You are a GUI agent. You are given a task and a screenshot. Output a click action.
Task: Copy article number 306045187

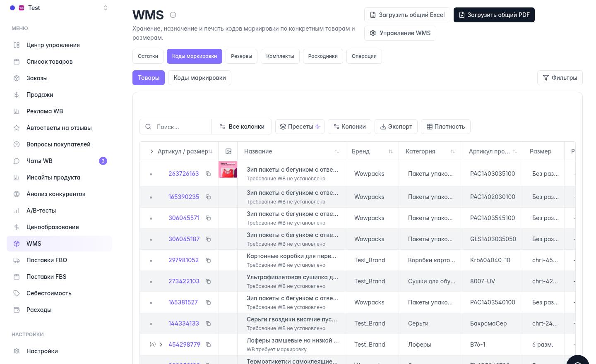coord(208,239)
